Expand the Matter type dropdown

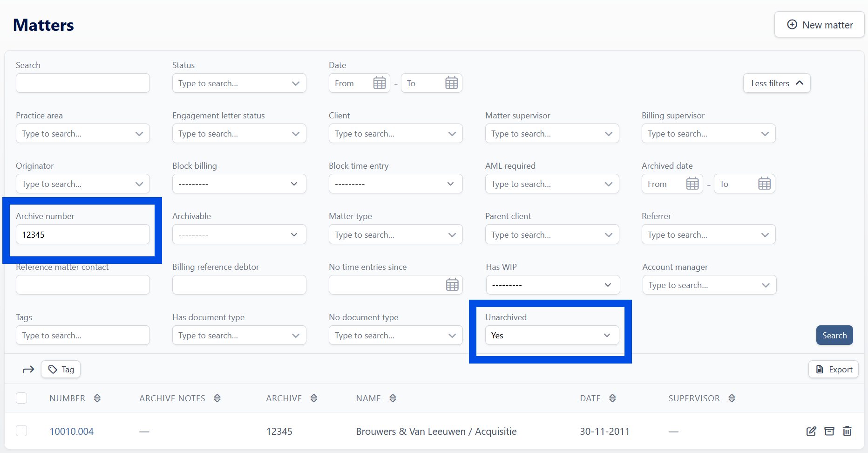pyautogui.click(x=396, y=234)
